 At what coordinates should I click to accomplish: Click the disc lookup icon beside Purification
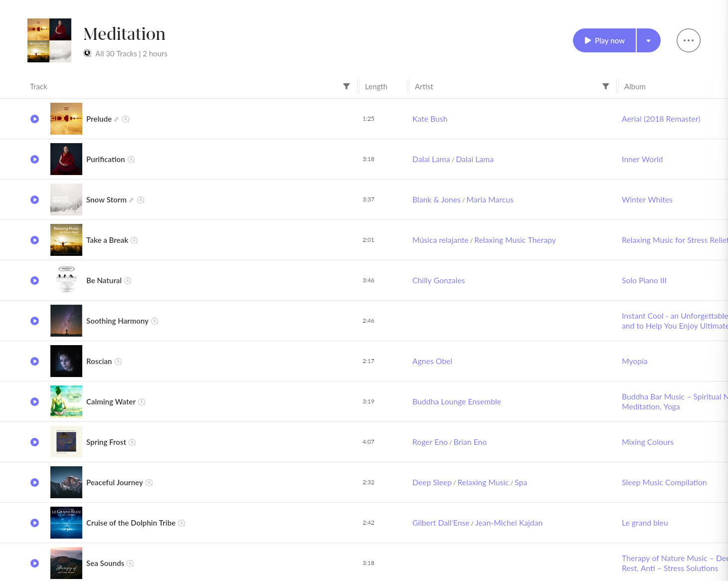(131, 159)
